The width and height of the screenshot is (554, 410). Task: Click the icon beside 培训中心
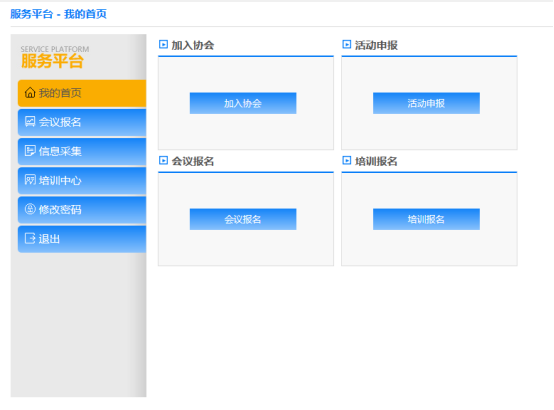(x=30, y=180)
